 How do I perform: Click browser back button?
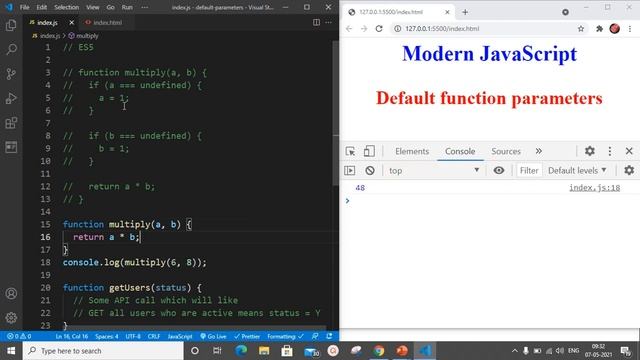coord(349,29)
